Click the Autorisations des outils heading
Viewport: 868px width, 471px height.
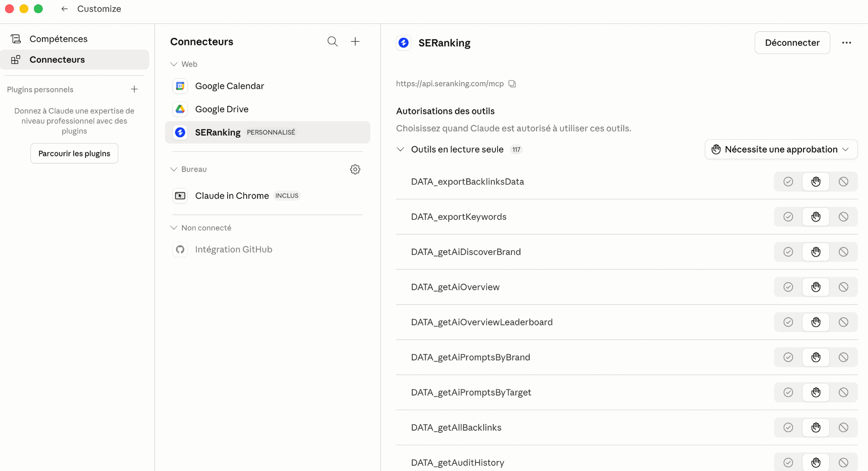pyautogui.click(x=445, y=111)
